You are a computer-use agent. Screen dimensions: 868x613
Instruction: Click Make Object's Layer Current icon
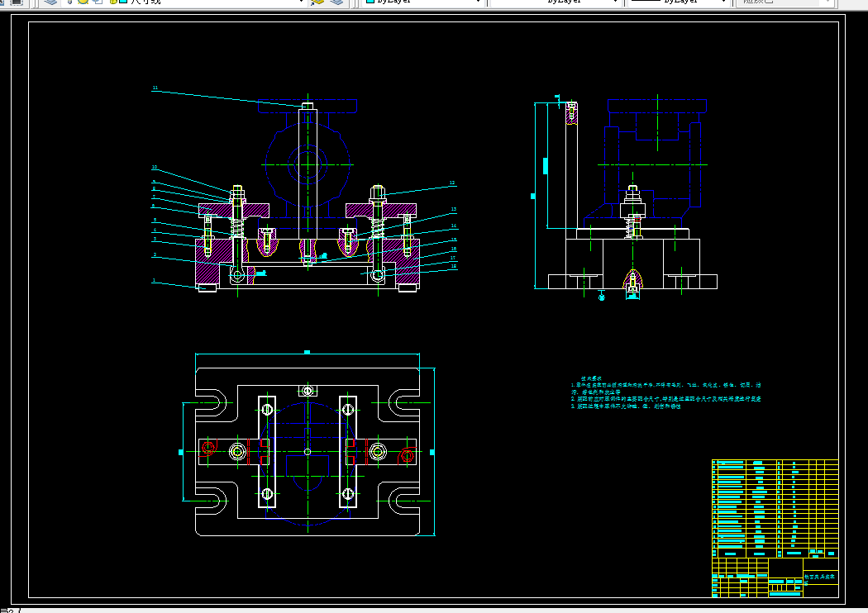tap(317, 2)
